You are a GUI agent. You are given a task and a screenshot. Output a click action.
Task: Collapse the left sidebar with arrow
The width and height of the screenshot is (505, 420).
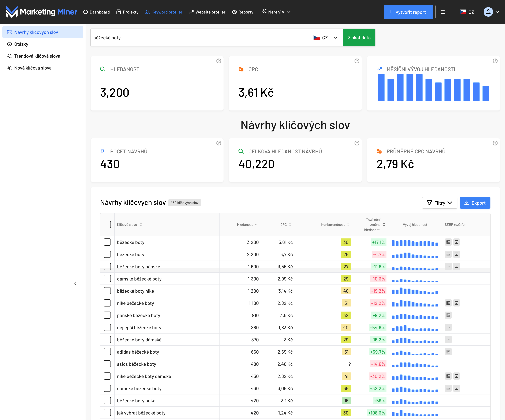[x=75, y=284]
